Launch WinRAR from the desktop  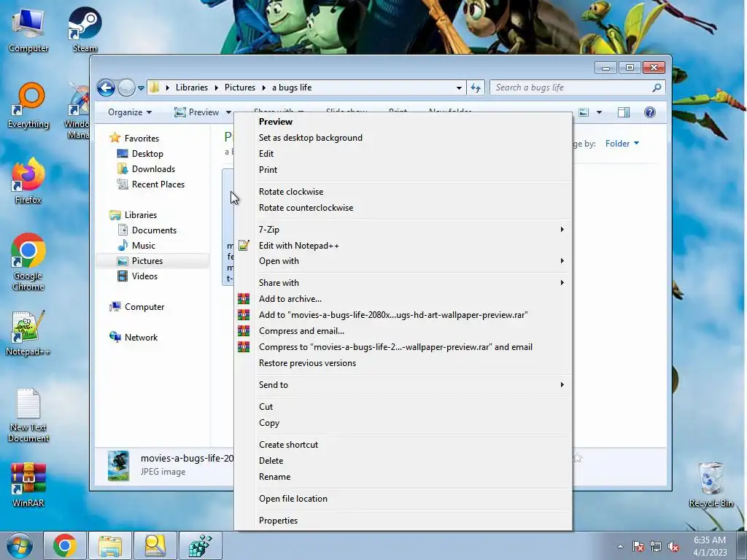pos(28,485)
